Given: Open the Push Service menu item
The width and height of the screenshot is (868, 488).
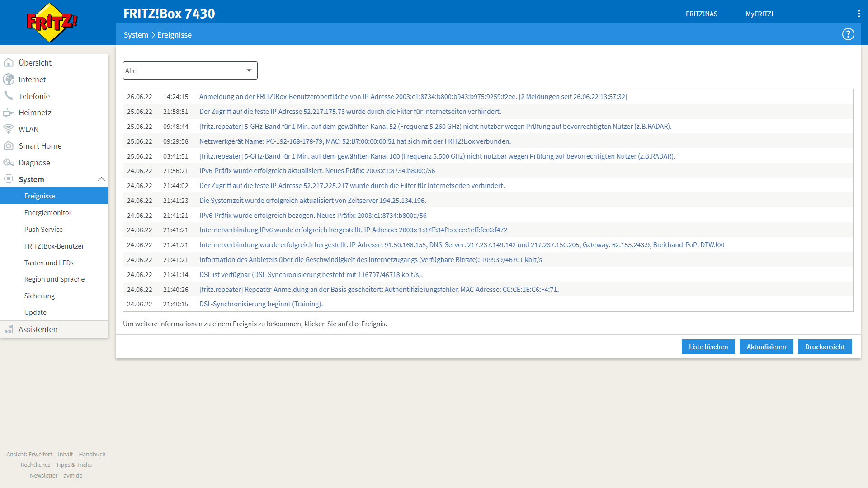Looking at the screenshot, I should 43,230.
